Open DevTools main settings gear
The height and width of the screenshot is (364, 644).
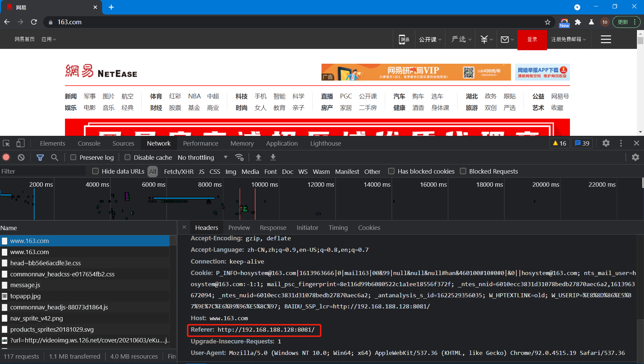coord(606,143)
